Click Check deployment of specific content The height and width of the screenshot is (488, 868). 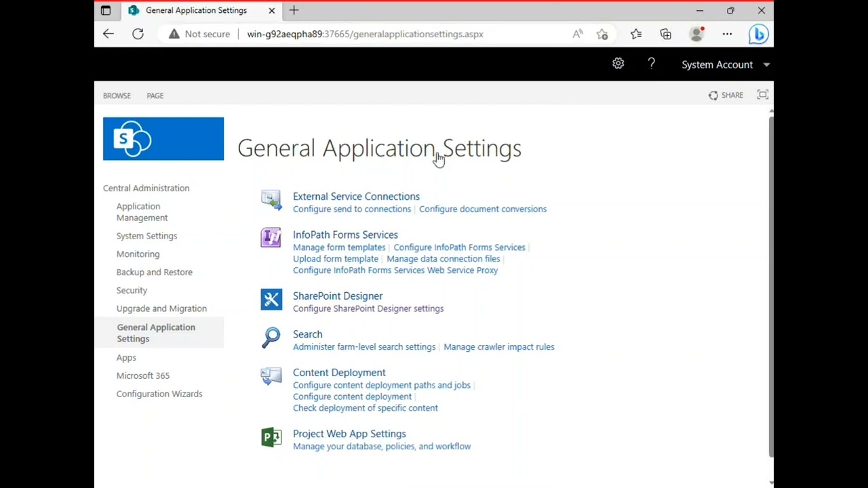(366, 408)
